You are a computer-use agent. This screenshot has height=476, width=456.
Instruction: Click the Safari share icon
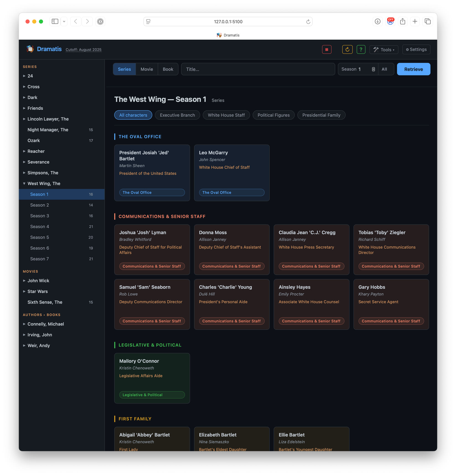tap(403, 22)
